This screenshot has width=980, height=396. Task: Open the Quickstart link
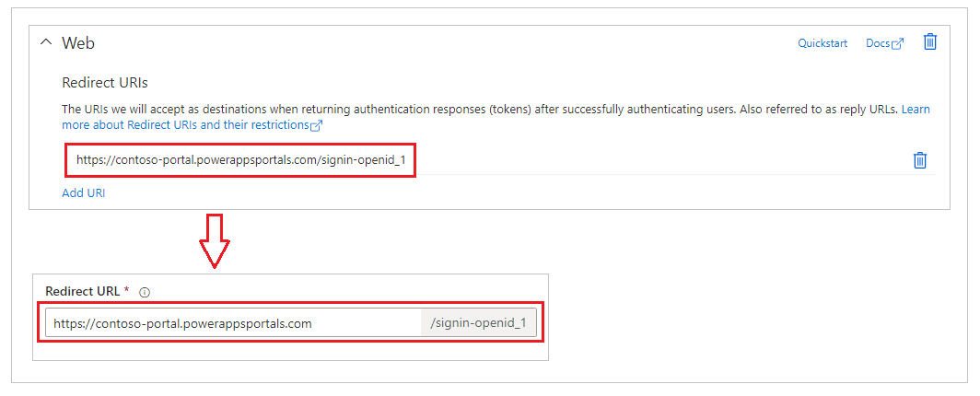(x=822, y=43)
